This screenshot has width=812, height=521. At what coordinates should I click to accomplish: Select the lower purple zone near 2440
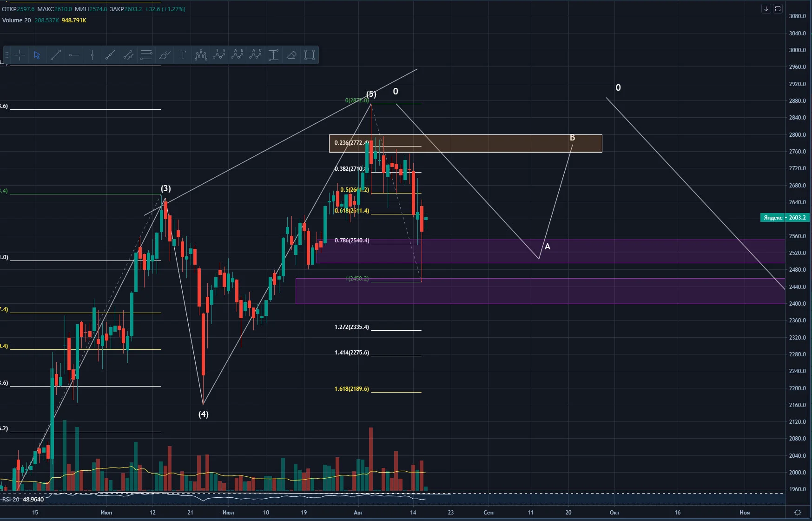click(540, 291)
